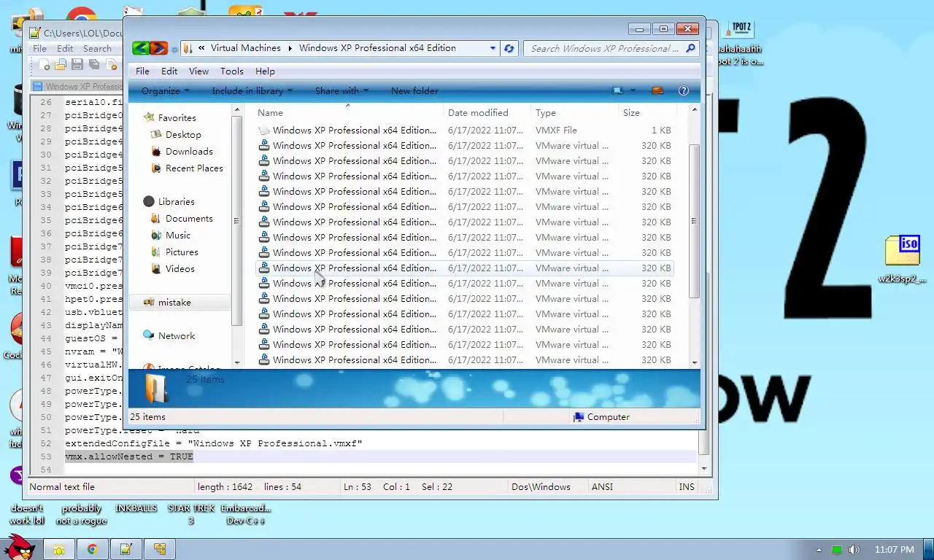Open Explorer Tools menu
934x560 pixels.
(232, 71)
